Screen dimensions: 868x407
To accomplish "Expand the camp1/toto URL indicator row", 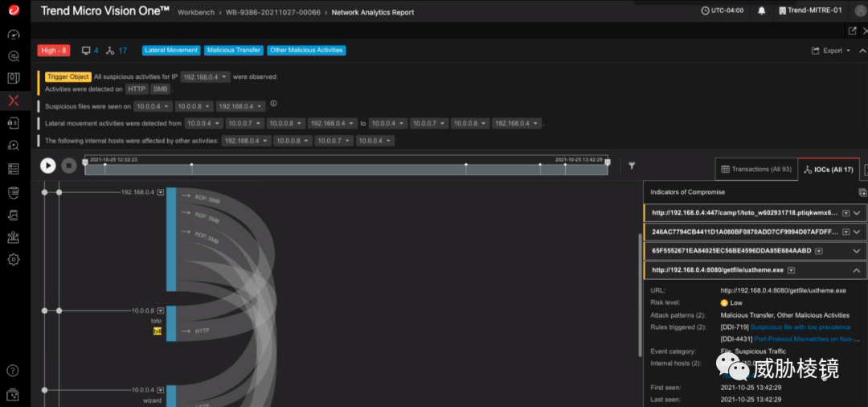I will coord(857,212).
